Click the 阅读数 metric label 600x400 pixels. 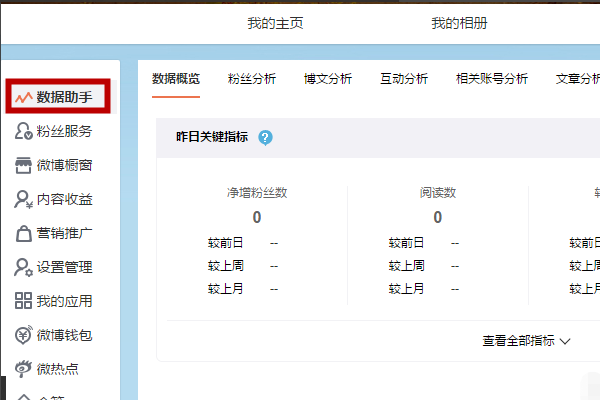(x=438, y=193)
